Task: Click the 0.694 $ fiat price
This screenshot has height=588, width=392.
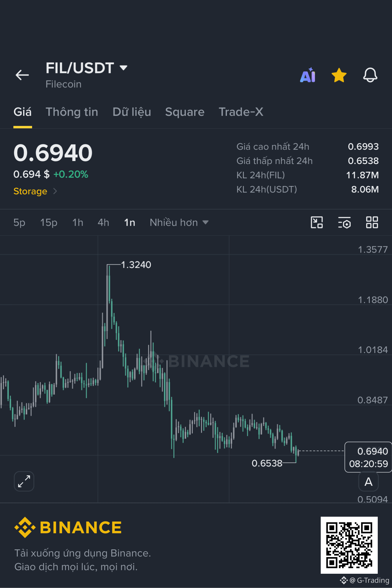Action: click(x=31, y=174)
